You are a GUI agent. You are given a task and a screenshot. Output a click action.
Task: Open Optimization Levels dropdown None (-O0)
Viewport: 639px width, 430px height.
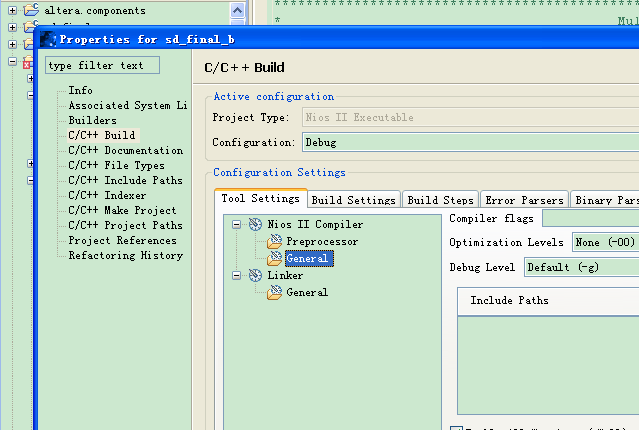pyautogui.click(x=606, y=242)
